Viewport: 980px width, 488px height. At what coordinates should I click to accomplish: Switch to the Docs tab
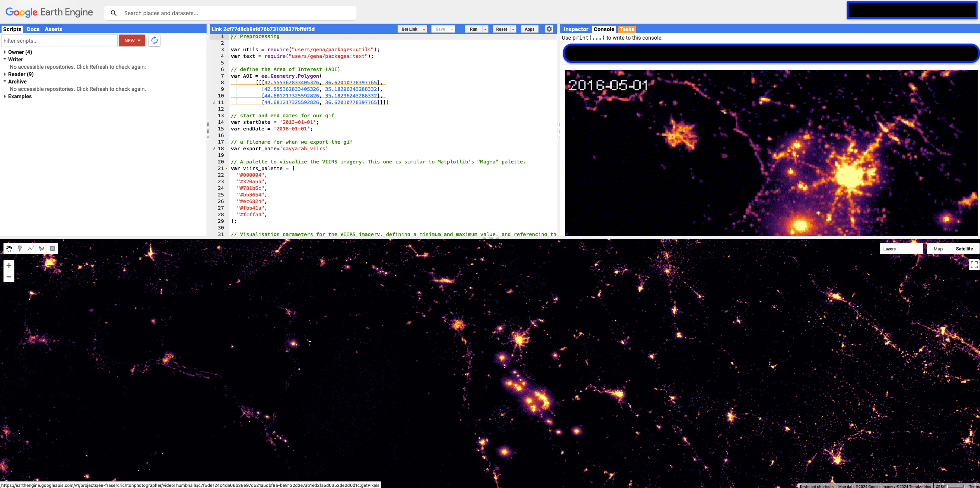pyautogui.click(x=33, y=29)
